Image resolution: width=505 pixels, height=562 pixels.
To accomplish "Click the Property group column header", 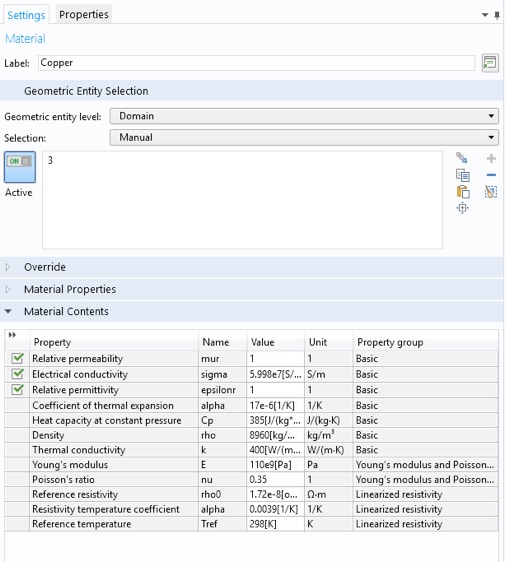I will [x=426, y=342].
